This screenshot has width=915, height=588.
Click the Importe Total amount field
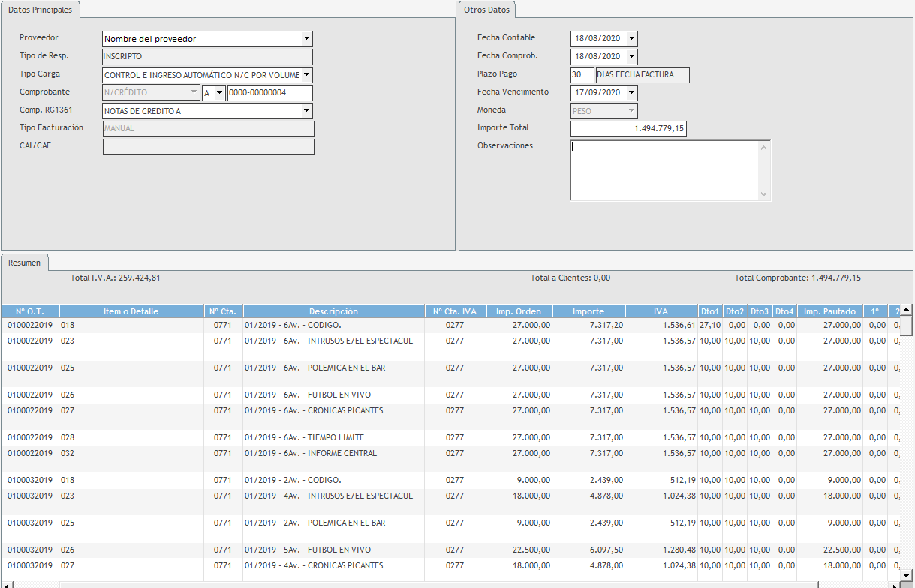coord(628,129)
